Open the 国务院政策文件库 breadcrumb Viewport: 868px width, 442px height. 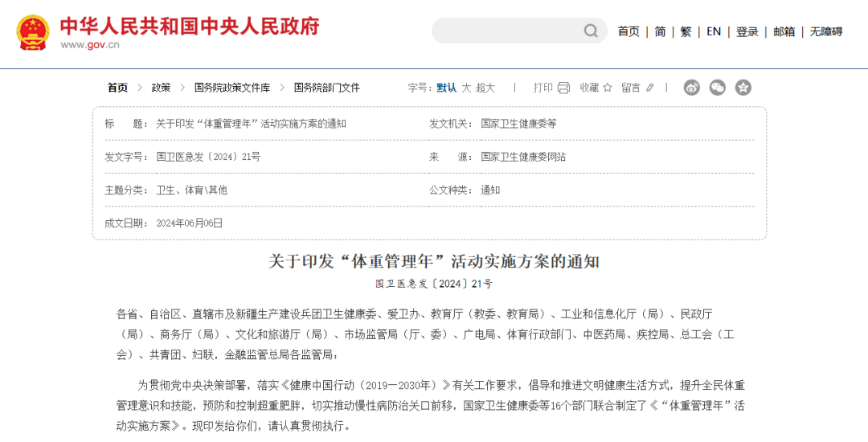tap(232, 88)
